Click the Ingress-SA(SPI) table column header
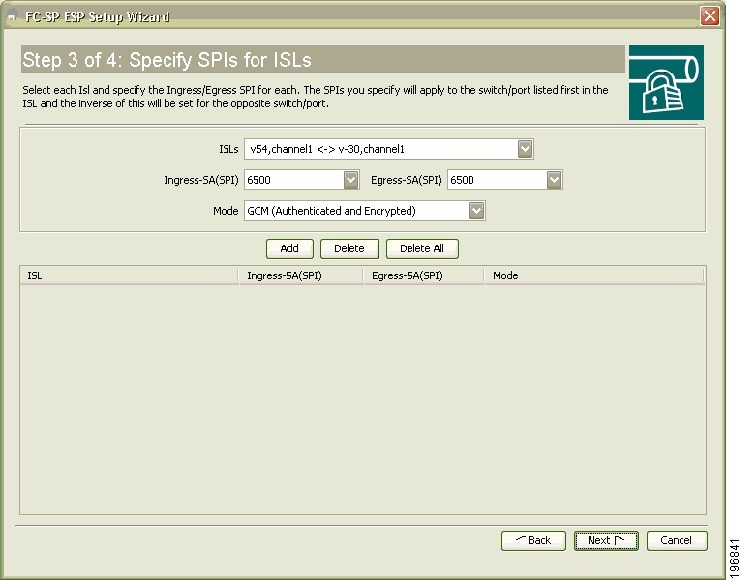741x580 pixels. point(300,275)
